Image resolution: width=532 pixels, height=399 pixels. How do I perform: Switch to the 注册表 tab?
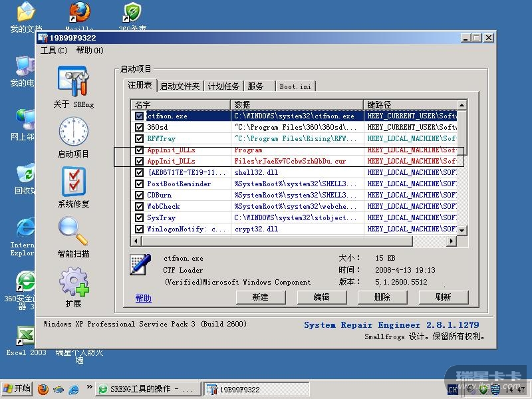pyautogui.click(x=140, y=85)
